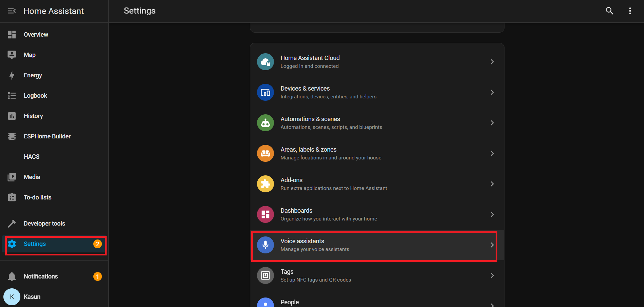Click the Developer tools hammer icon
The height and width of the screenshot is (307, 644).
[x=12, y=224]
